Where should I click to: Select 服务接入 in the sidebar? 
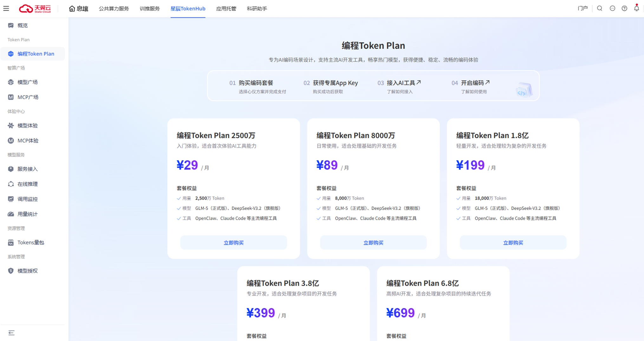[x=28, y=169]
